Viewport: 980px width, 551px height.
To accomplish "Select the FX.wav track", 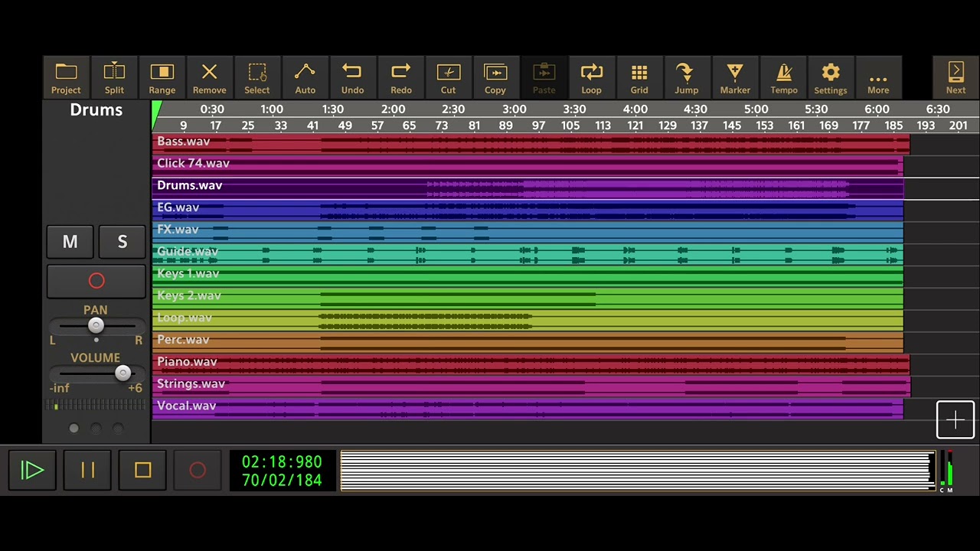I will coord(528,231).
